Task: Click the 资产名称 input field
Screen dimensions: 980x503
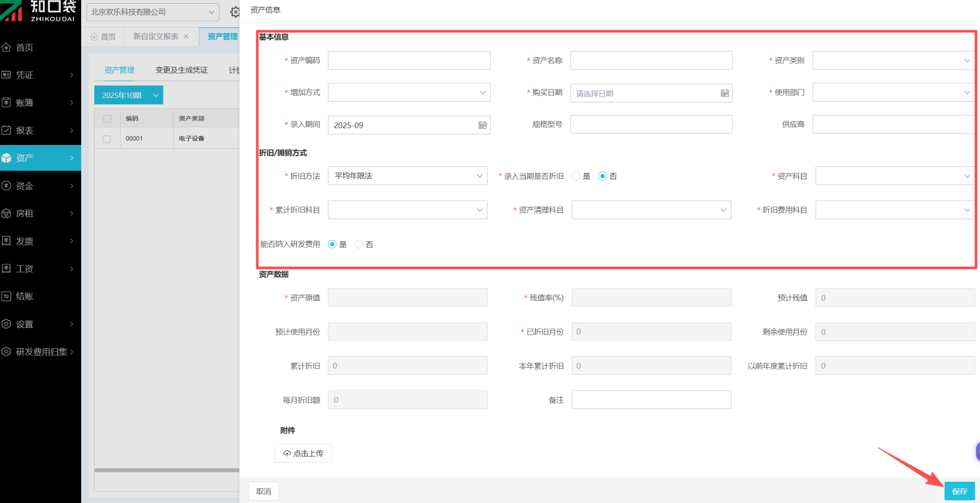Action: (x=651, y=61)
